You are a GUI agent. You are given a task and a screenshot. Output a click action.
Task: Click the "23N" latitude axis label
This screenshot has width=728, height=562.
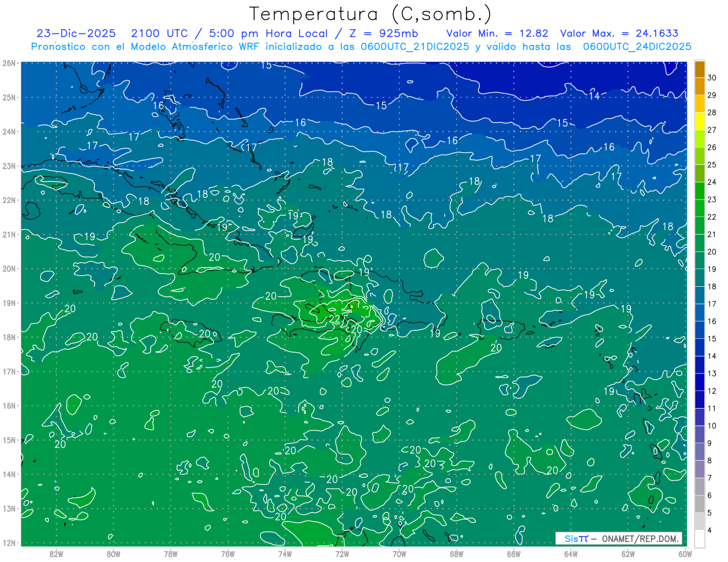point(9,166)
